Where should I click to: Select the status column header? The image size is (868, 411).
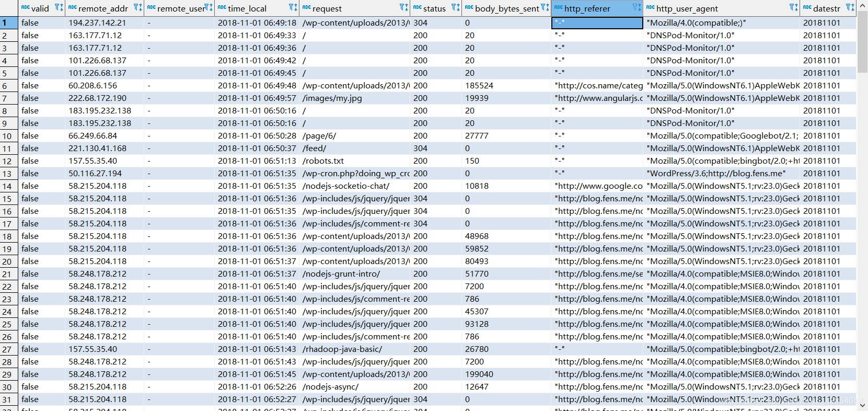click(436, 8)
